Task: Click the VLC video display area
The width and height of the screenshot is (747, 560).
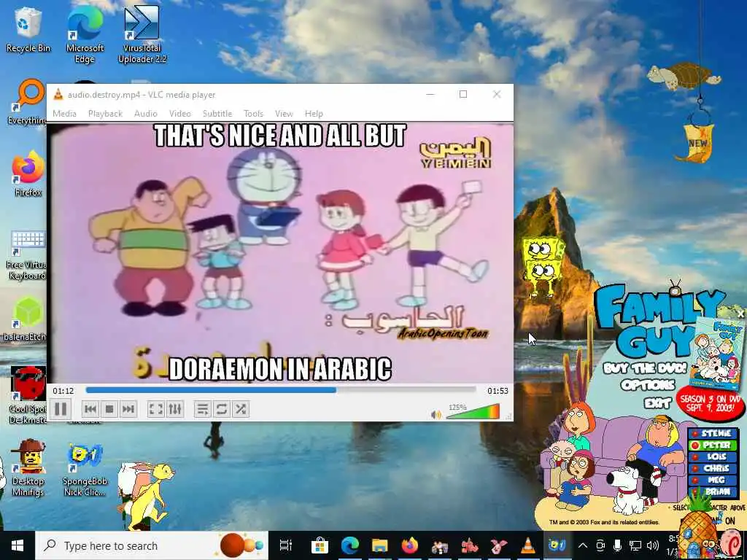Action: (280, 253)
